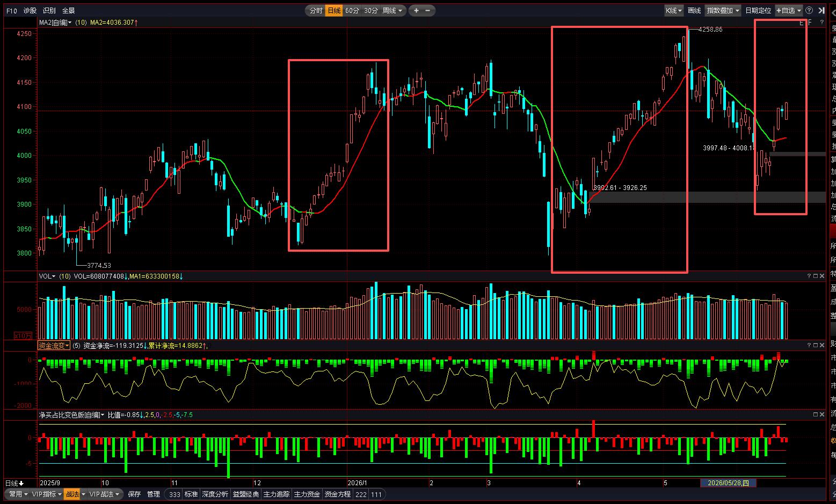836x504 pixels.
Task: Close the 净买占比变色版 panel
Action: [822, 414]
